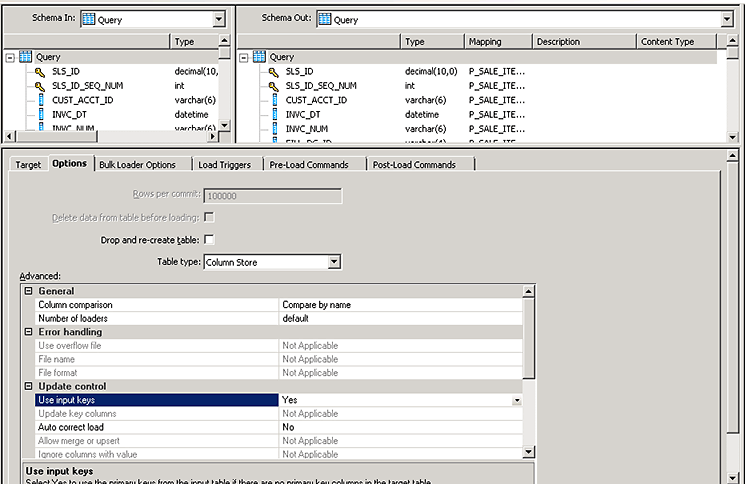This screenshot has height=484, width=745.
Task: Enable Drop and re-create table checkbox
Action: pos(209,240)
